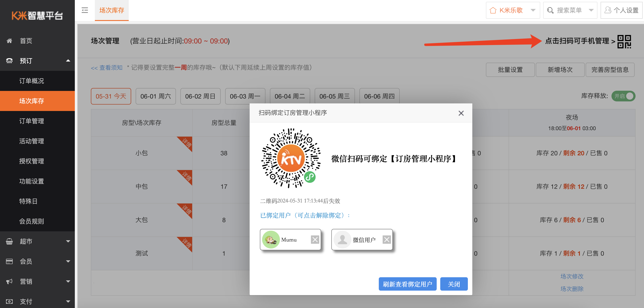This screenshot has height=308, width=644.
Task: Click the 支付 money icon in the sidebar
Action: pos(9,302)
